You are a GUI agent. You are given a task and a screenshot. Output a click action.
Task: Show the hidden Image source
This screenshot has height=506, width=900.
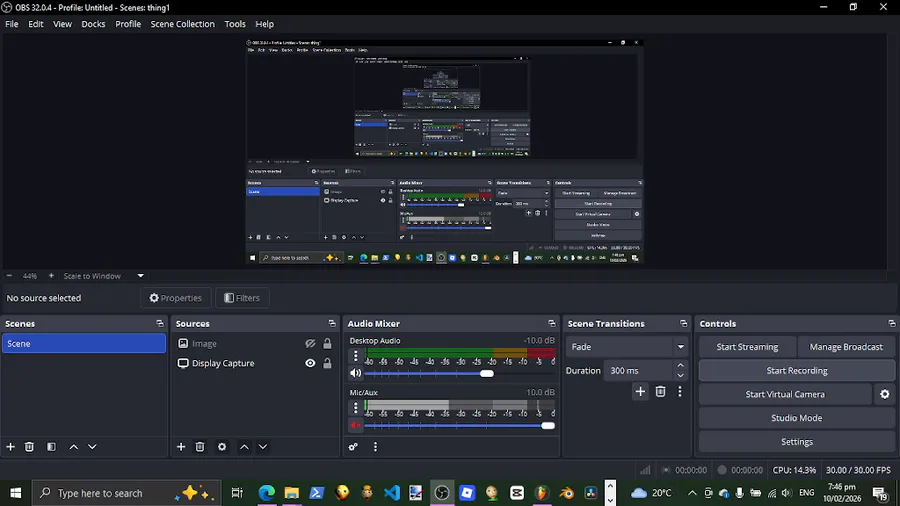(x=310, y=344)
